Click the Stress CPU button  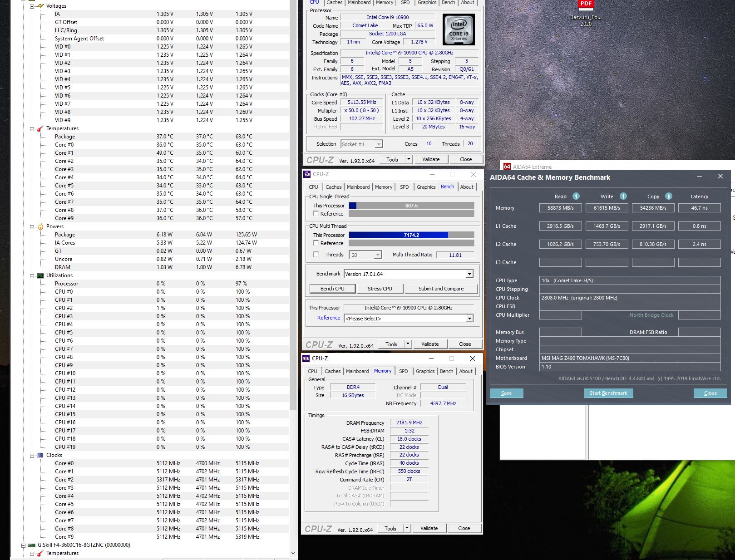point(380,289)
